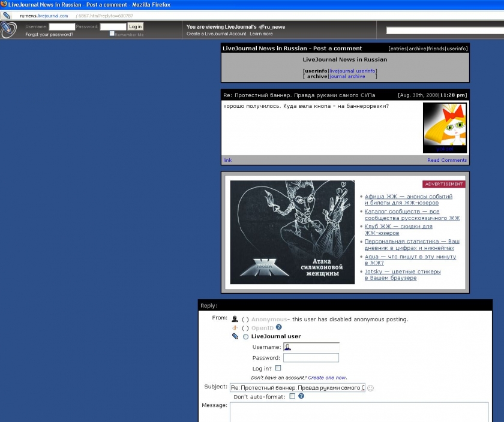Select the LiveJournal user radio button
The width and height of the screenshot is (504, 422).
(x=245, y=336)
